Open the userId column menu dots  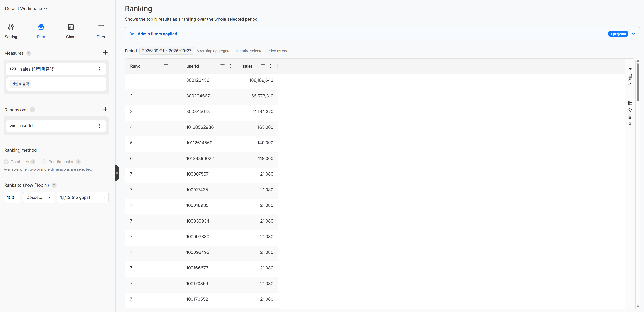pos(230,66)
